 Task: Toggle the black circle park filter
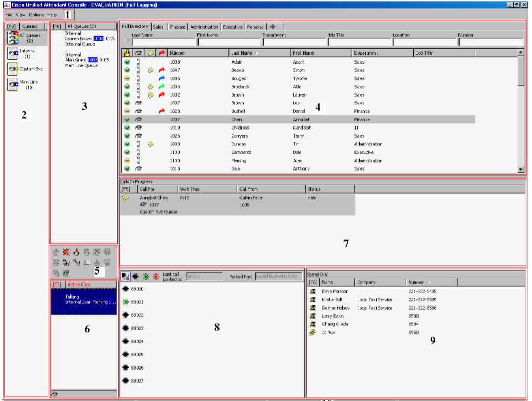point(135,277)
